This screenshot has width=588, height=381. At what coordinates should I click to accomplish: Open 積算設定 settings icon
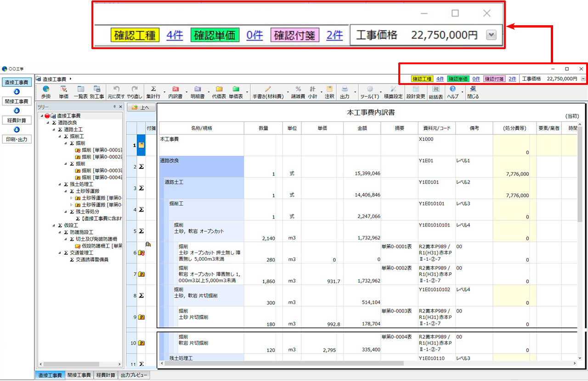tap(393, 92)
